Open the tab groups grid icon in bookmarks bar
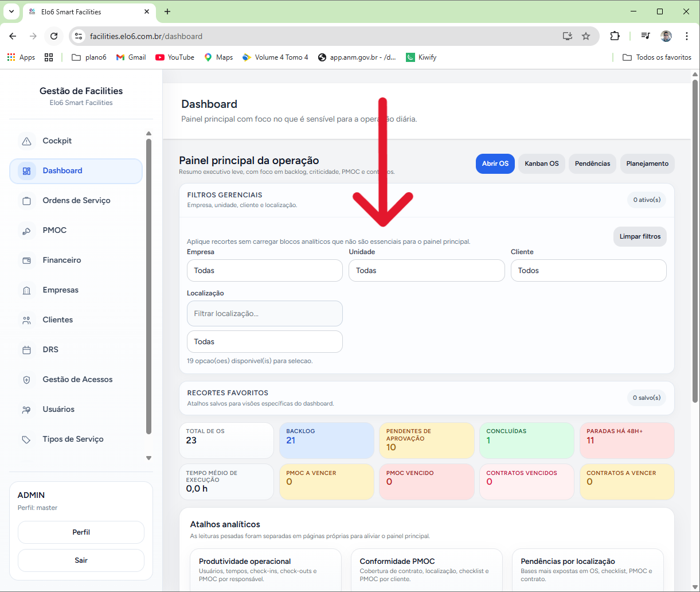700x592 pixels. point(49,57)
